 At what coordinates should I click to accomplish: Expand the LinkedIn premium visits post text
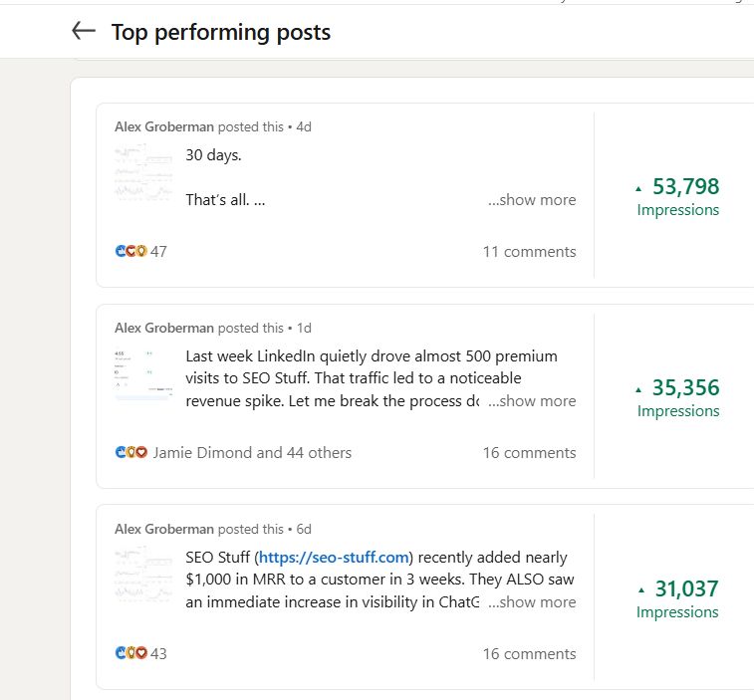click(532, 401)
